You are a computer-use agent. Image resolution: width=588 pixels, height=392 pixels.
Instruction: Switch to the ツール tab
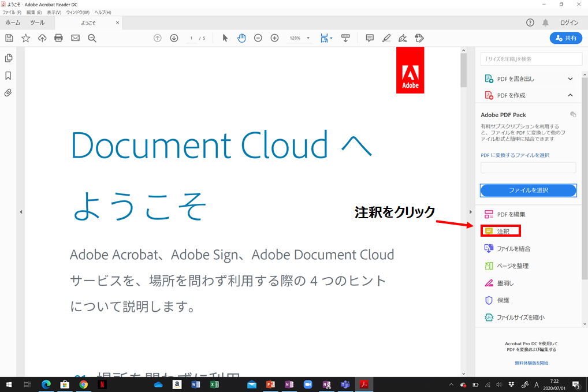(37, 23)
